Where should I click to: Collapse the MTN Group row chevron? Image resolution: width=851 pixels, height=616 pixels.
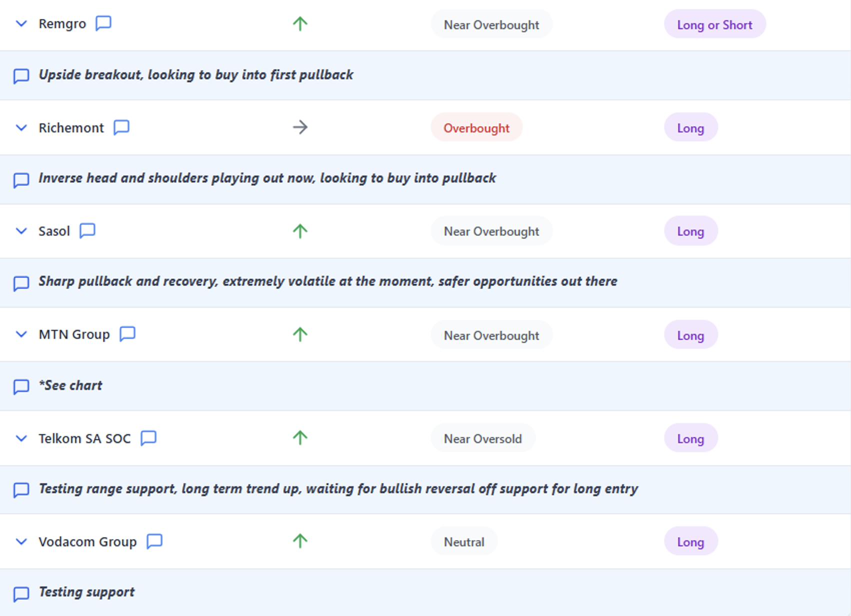(21, 334)
